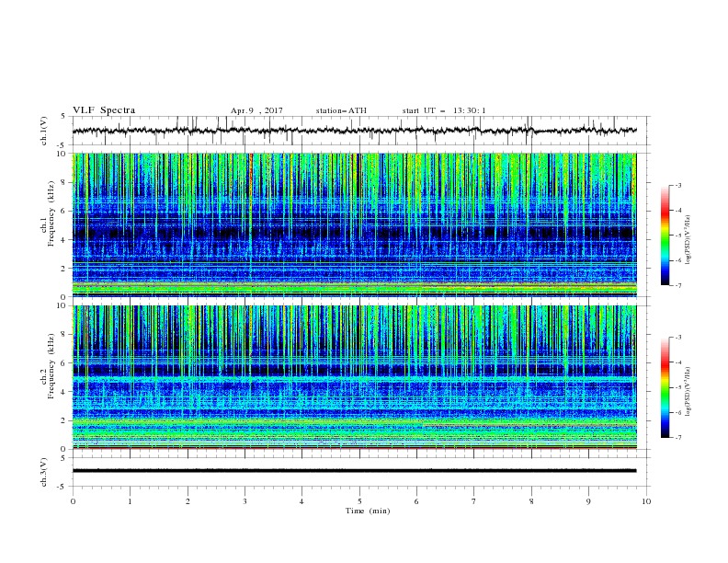Click the "10" kHz tick of ch.2 spectrogram
Image resolution: width=728 pixels, height=563 pixels.
pos(63,305)
